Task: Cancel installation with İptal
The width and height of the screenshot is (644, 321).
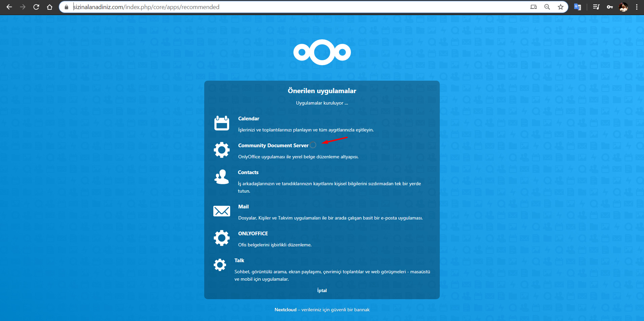Action: 322,290
